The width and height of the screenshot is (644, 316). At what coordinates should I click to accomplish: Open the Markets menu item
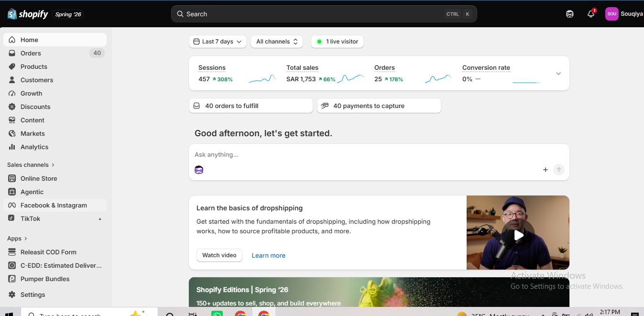point(55,133)
